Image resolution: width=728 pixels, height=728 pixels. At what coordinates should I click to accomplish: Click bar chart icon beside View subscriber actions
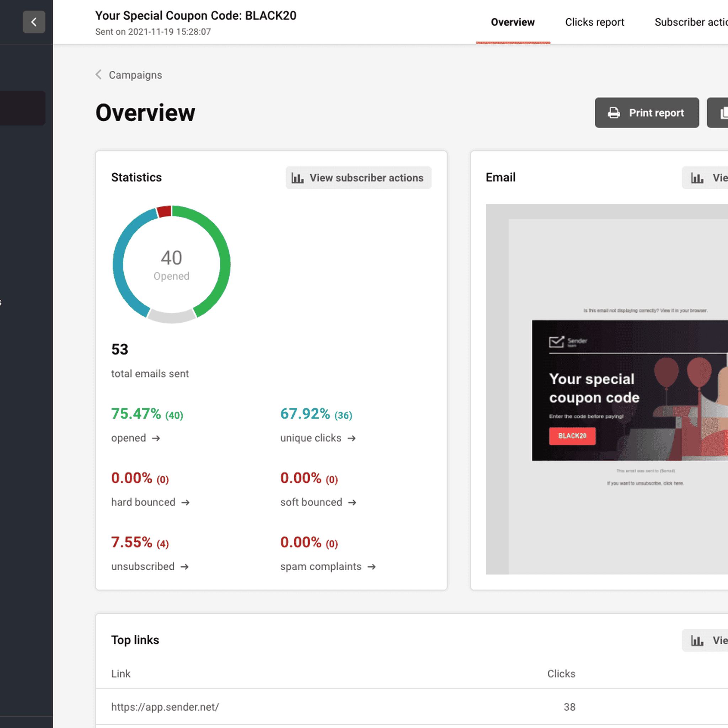click(x=297, y=178)
